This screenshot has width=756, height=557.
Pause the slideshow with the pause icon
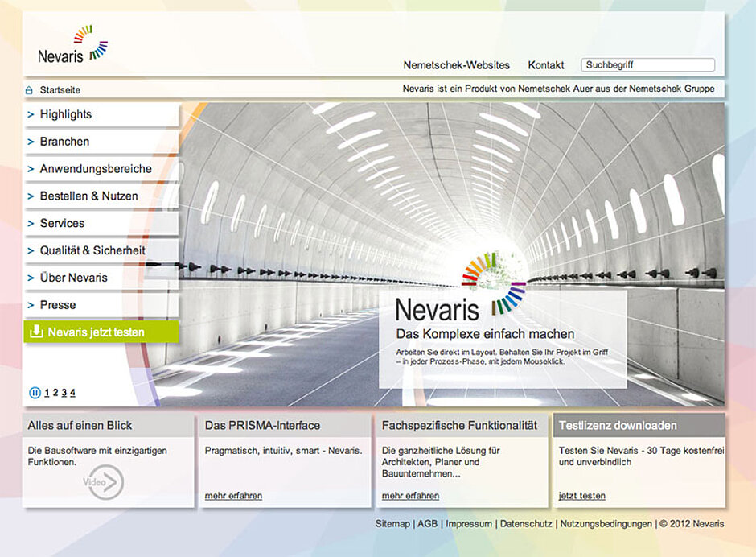[x=35, y=393]
